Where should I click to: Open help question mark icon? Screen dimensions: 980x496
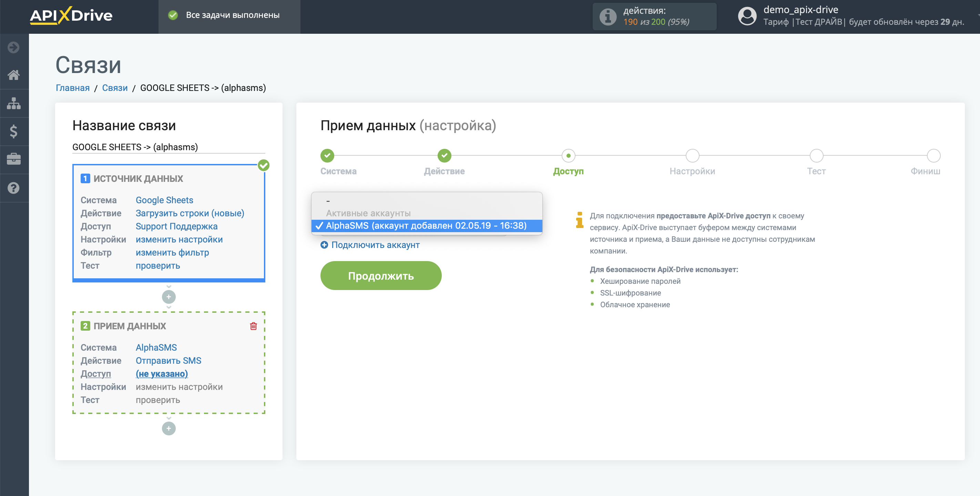(x=14, y=188)
